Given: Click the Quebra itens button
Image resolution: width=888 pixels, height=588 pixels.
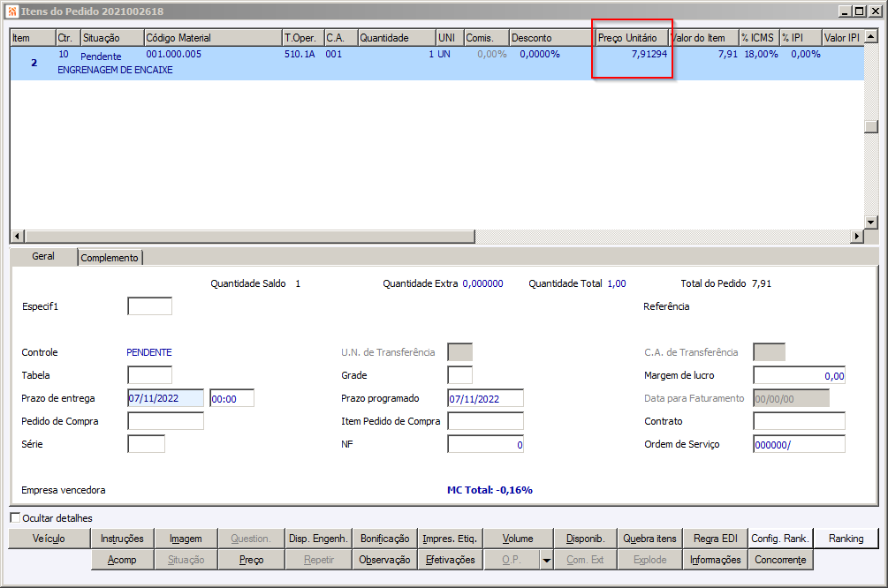Looking at the screenshot, I should (649, 539).
